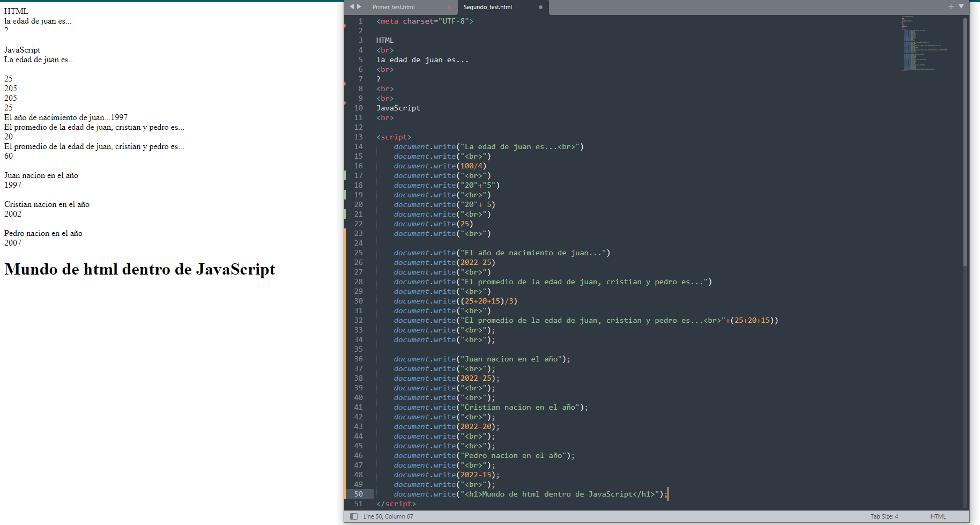980x525 pixels.
Task: Click the meta charset="UTF-8" line
Action: (425, 21)
